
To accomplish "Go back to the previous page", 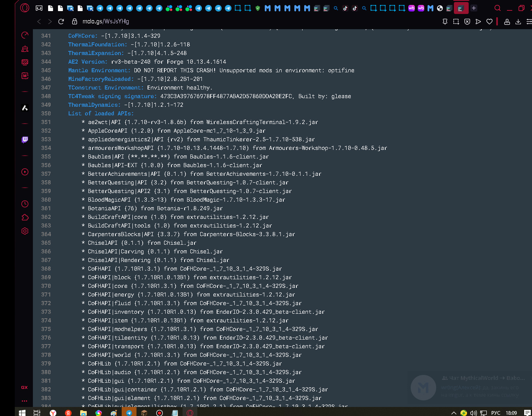I will pos(39,21).
